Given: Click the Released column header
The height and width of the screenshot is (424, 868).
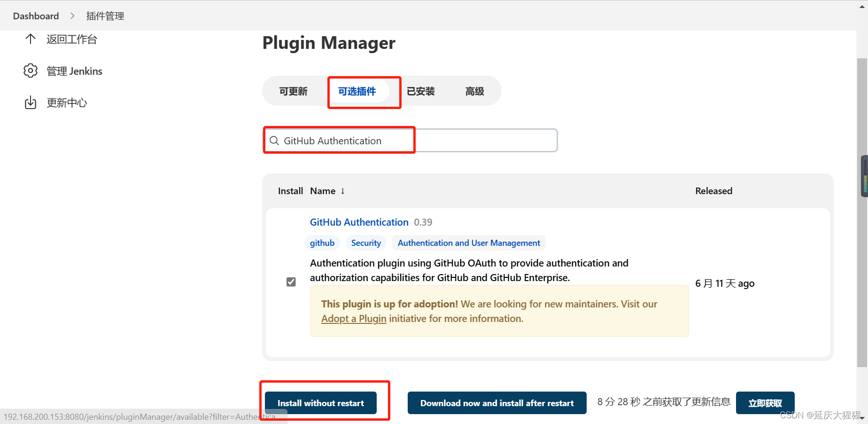Looking at the screenshot, I should pyautogui.click(x=713, y=191).
